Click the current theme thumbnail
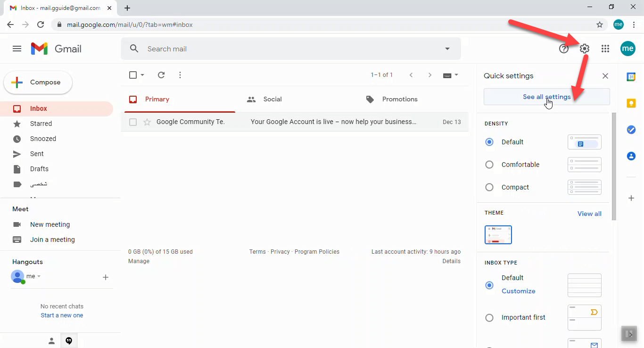The image size is (644, 348). [x=498, y=235]
